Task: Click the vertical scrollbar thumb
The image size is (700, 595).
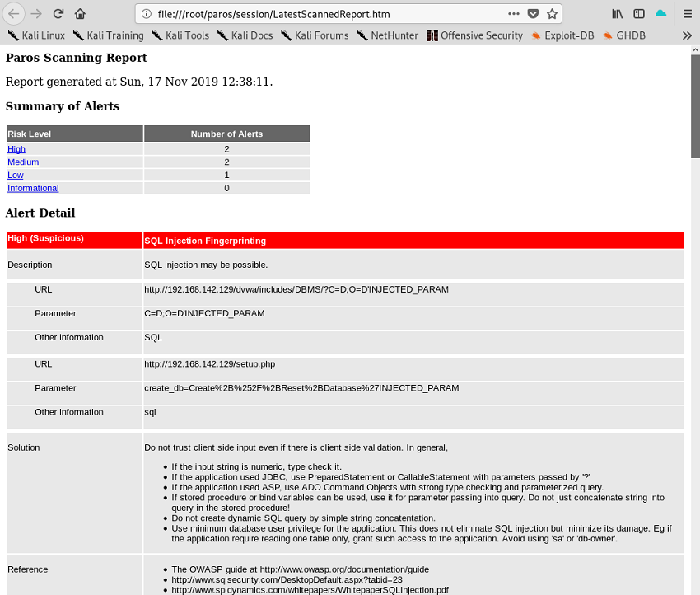Action: coord(696,106)
